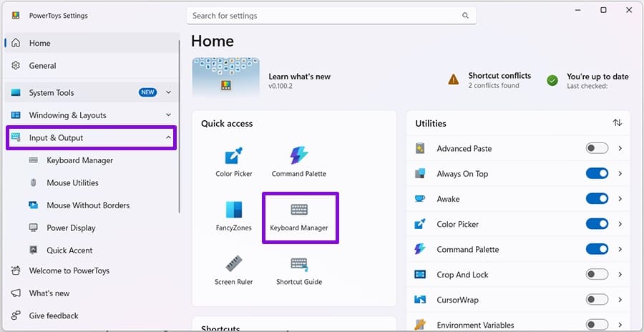Open Crop And Lock settings via chevron
The image size is (644, 332).
[620, 275]
